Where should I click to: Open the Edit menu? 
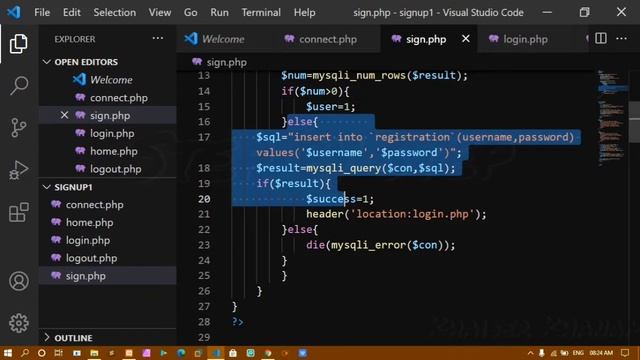point(71,13)
